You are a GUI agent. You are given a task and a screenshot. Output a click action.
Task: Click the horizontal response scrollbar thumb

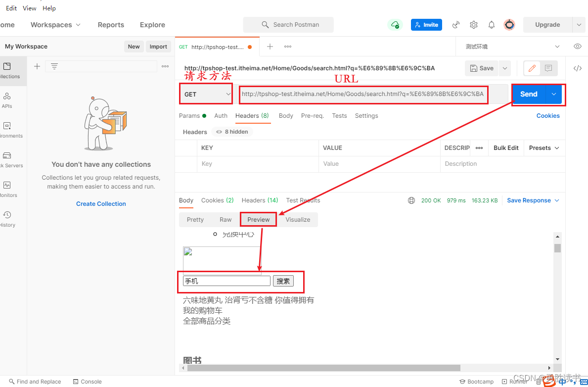(x=323, y=368)
